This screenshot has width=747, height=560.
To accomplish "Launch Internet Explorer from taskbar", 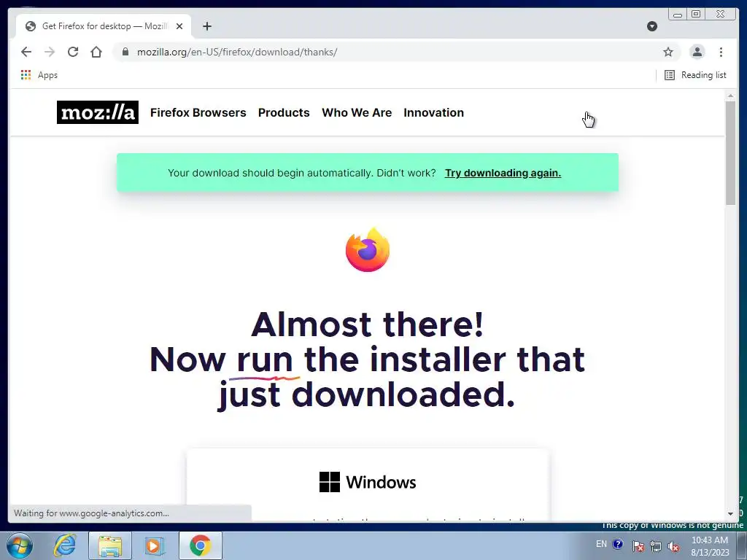I will [x=64, y=545].
